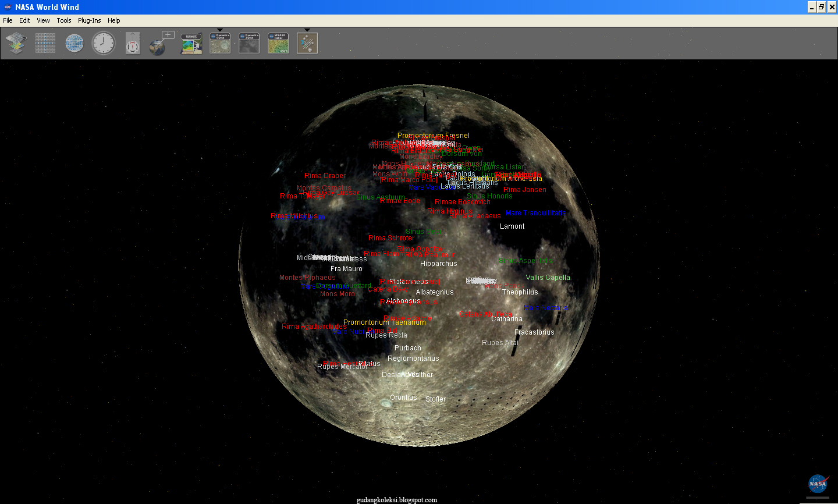Image resolution: width=838 pixels, height=504 pixels.
Task: Click the Promontorium Taenarium label
Action: pos(385,322)
